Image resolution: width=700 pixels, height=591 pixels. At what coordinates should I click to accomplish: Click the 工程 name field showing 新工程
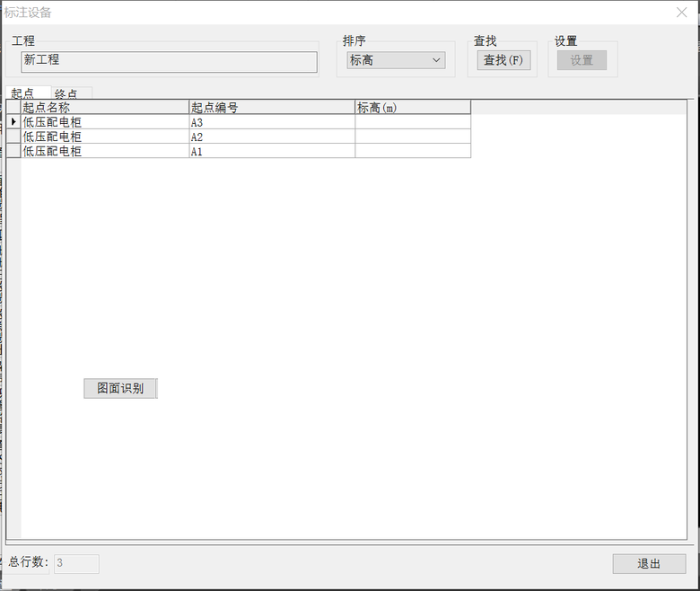pos(169,61)
